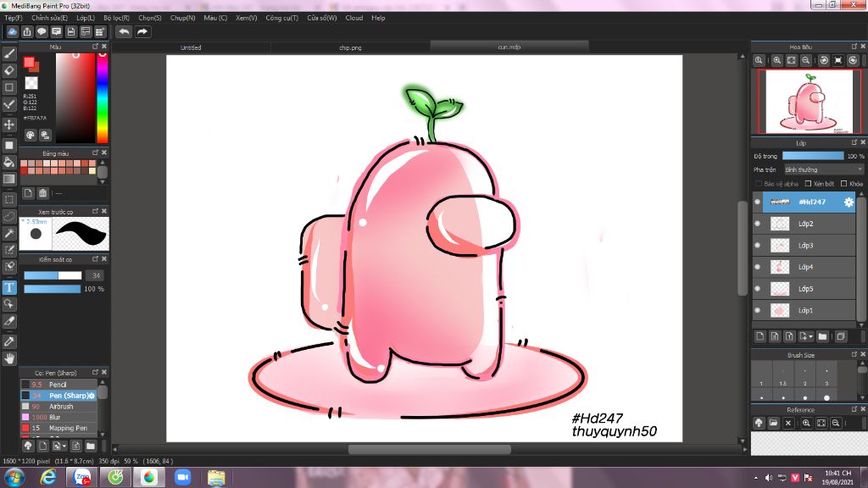The image size is (868, 488).
Task: Delete palette color with trash icon
Action: coord(42,193)
